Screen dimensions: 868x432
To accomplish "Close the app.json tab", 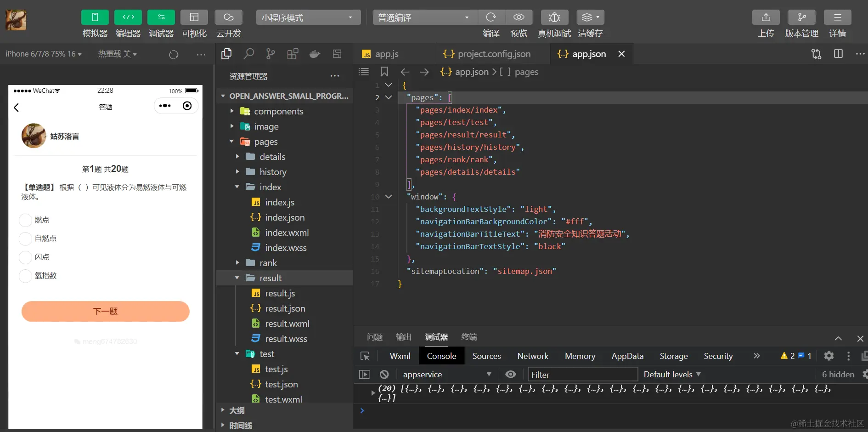I will click(621, 54).
